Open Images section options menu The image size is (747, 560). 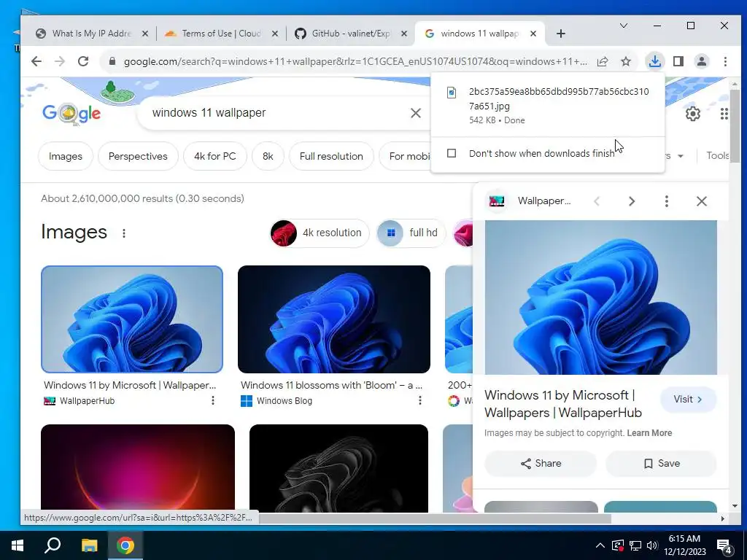point(124,233)
